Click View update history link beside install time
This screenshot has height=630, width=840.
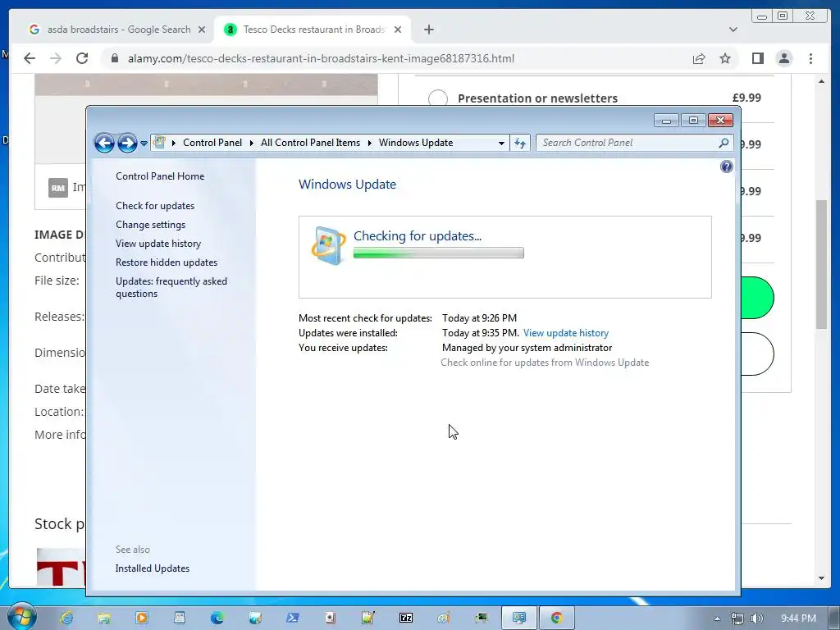pyautogui.click(x=566, y=333)
